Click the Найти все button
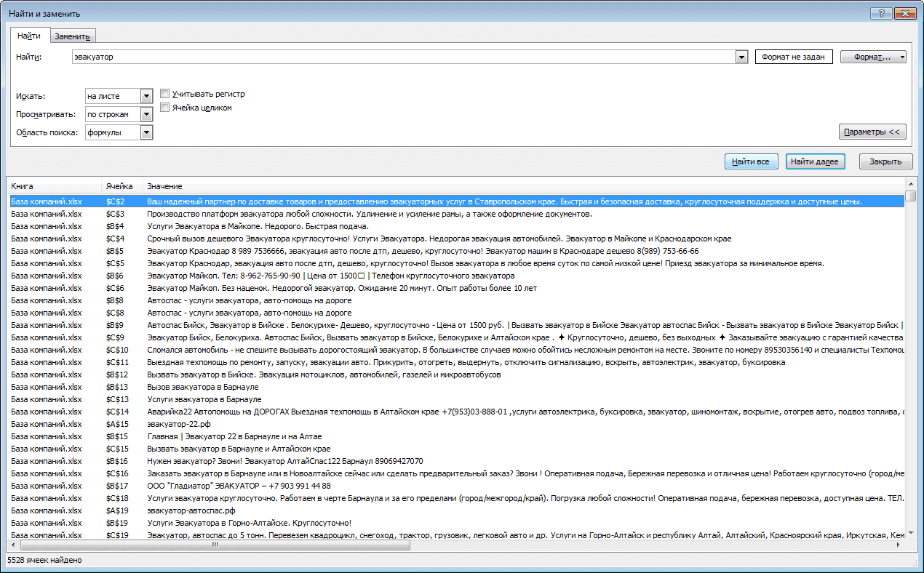The image size is (924, 573). [752, 161]
